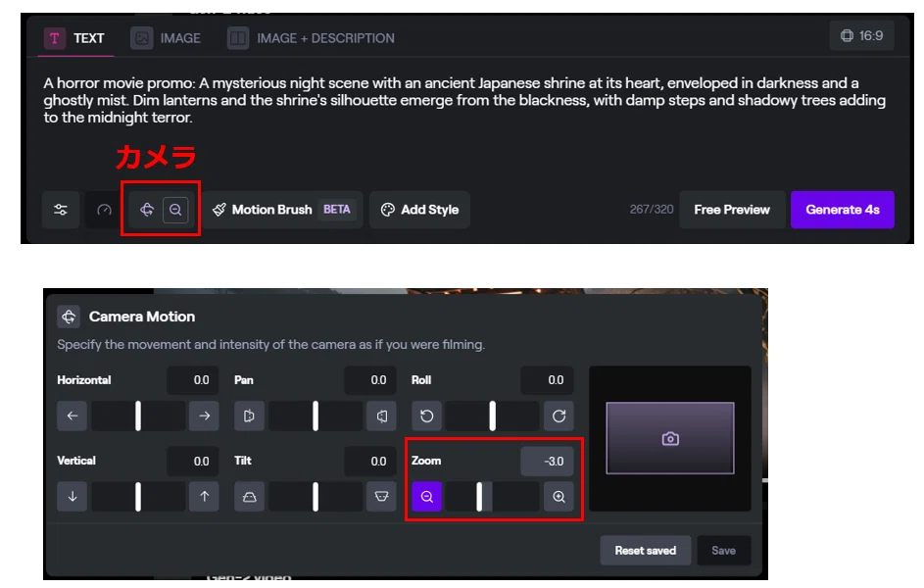The height and width of the screenshot is (588, 924).
Task: Switch to the IMAGE tab
Action: point(166,38)
